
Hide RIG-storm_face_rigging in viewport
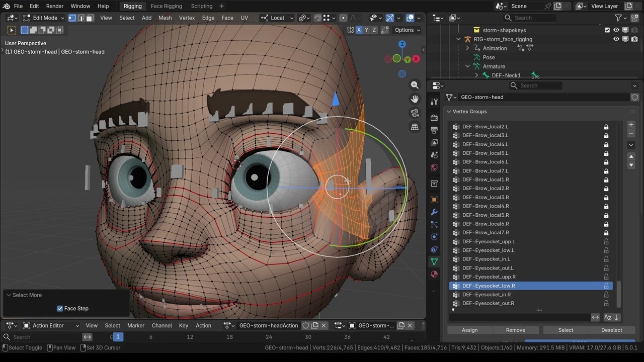pos(616,39)
